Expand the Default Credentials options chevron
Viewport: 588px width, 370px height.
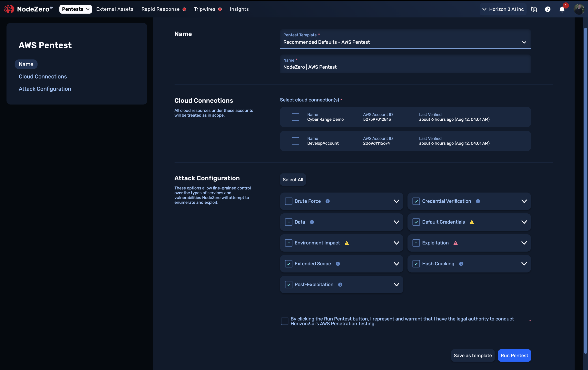pyautogui.click(x=524, y=222)
